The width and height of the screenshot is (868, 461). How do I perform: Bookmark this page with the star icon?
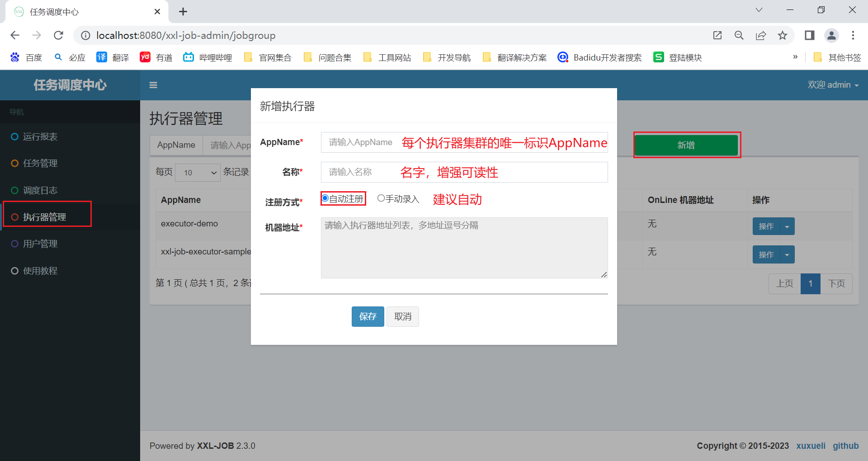[783, 35]
